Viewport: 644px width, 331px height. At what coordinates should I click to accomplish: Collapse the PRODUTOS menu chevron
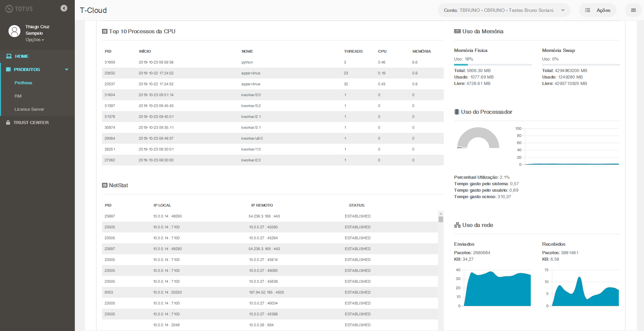pos(67,69)
